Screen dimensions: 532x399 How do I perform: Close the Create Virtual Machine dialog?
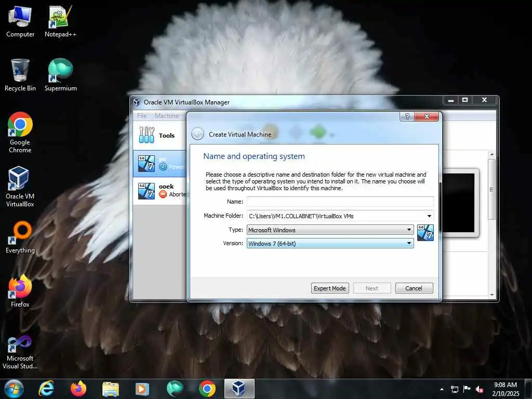[x=427, y=116]
